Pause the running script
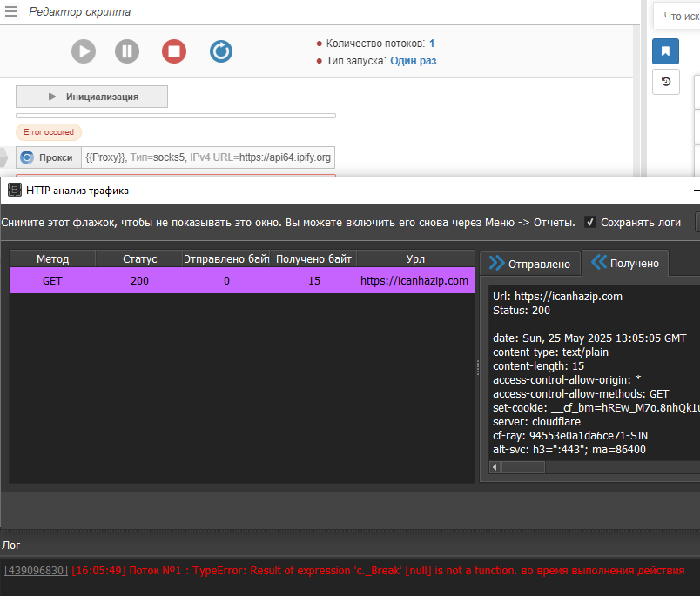The height and width of the screenshot is (596, 700). tap(127, 51)
